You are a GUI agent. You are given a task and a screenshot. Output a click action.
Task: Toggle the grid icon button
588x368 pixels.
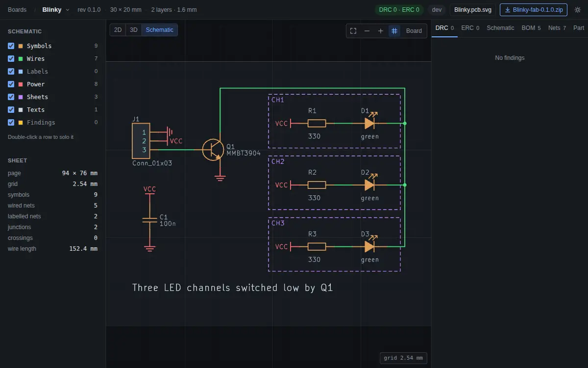coord(394,31)
